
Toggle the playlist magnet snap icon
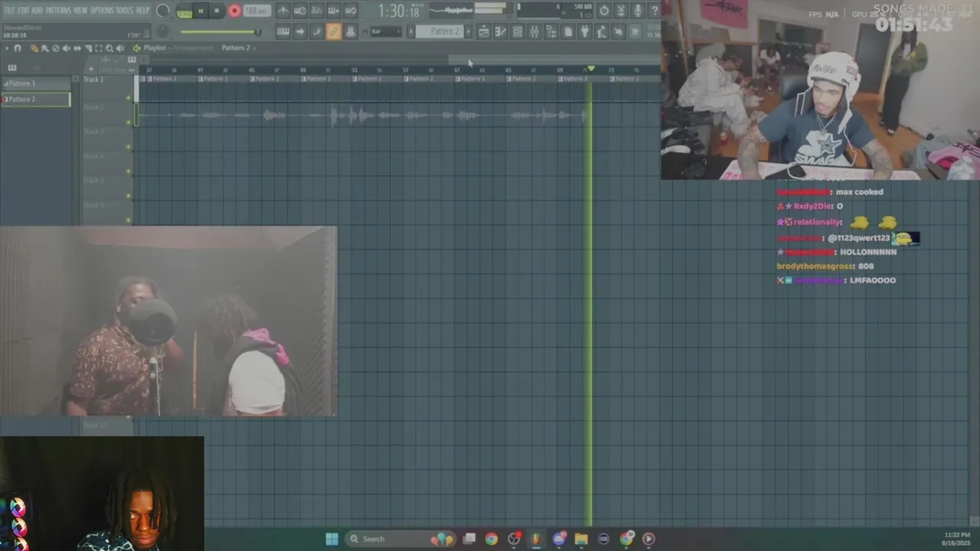(x=18, y=48)
